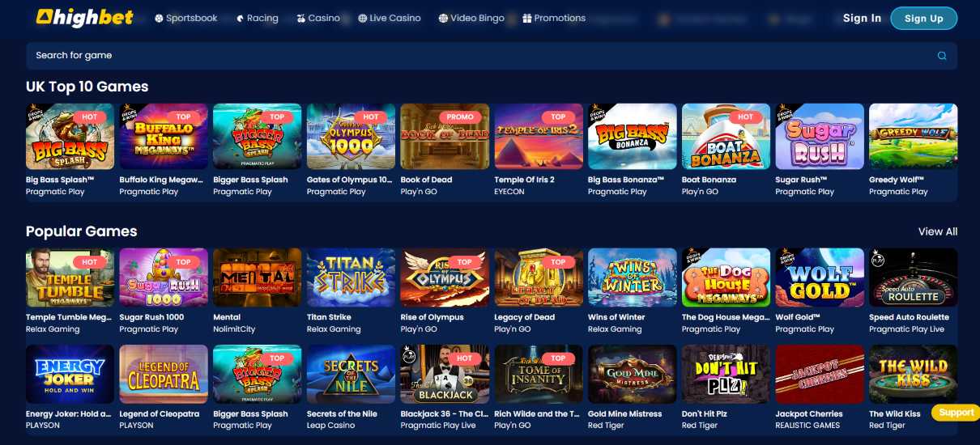This screenshot has height=445, width=980.
Task: Click the highbet logo
Action: pyautogui.click(x=85, y=17)
